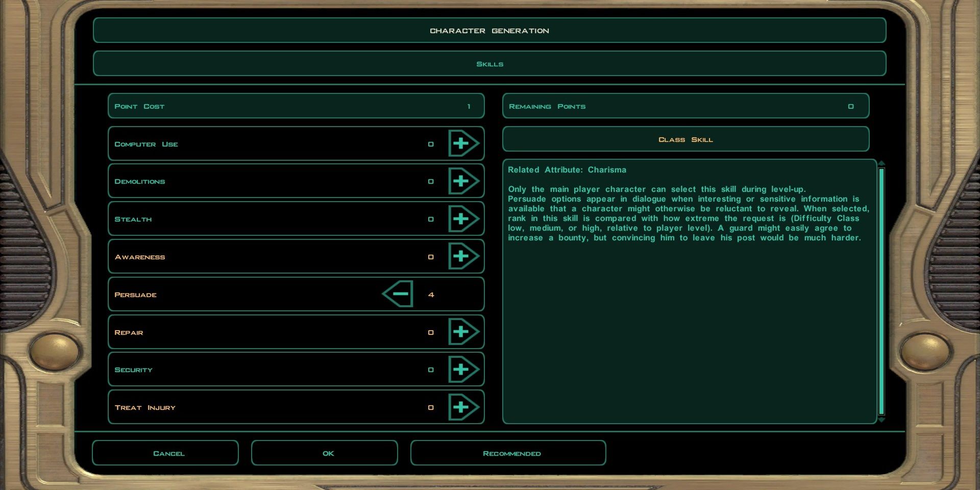Select the Awareness skill label
Screen dimensions: 980x490
(140, 257)
